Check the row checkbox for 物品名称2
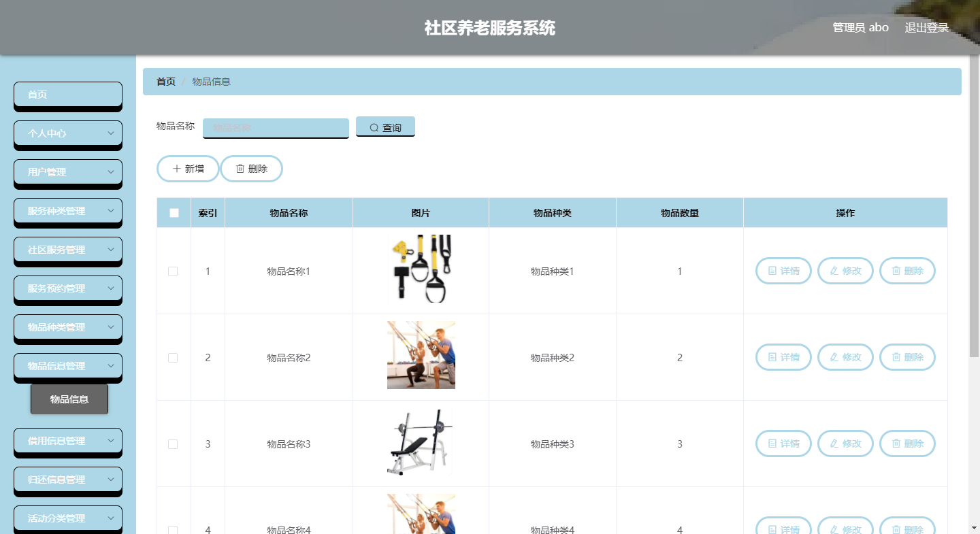 173,358
